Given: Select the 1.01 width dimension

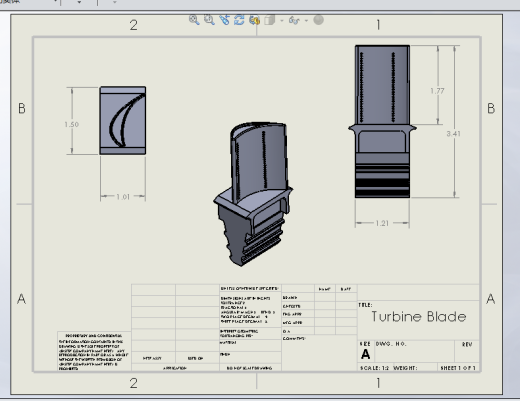Looking at the screenshot, I should pyautogui.click(x=123, y=197).
